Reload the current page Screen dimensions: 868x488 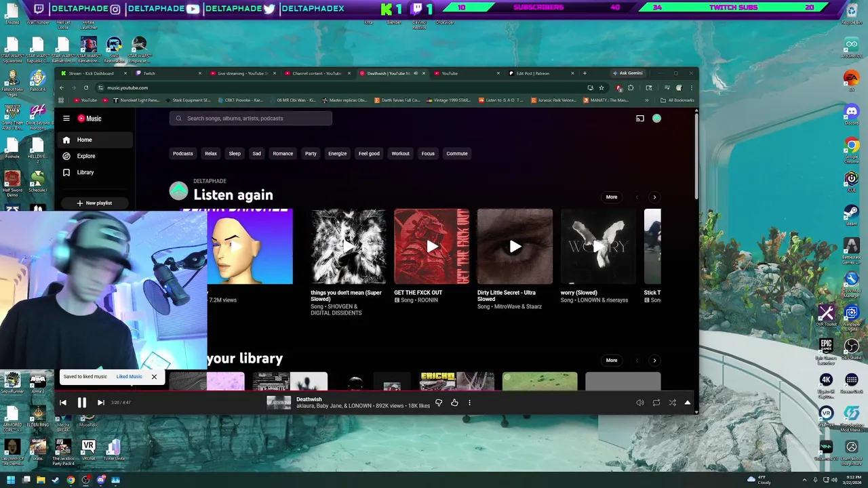[x=85, y=87]
